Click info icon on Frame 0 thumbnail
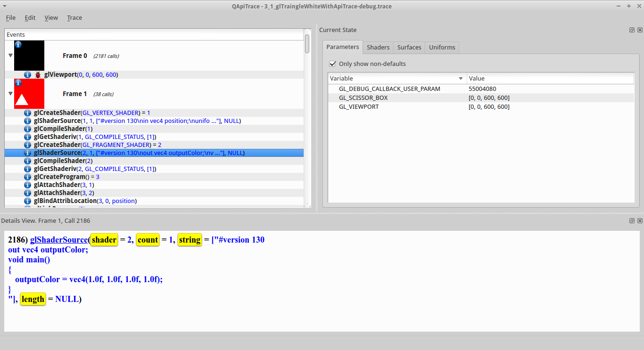644x350 pixels. 18,44
